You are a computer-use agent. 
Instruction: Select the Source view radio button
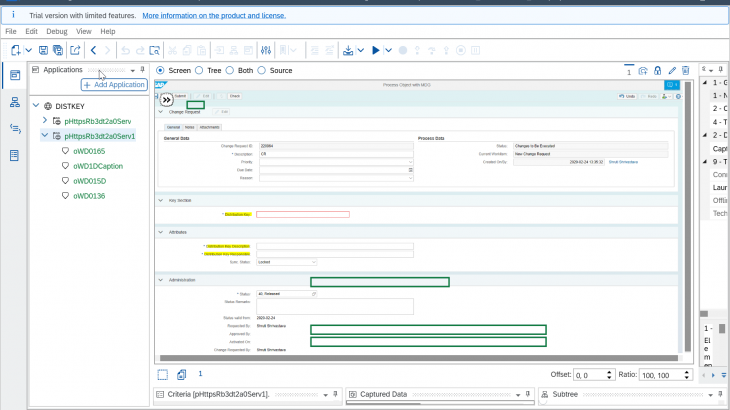click(x=262, y=70)
